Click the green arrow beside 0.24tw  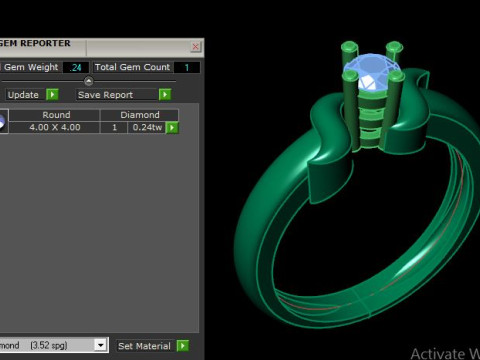tap(172, 127)
